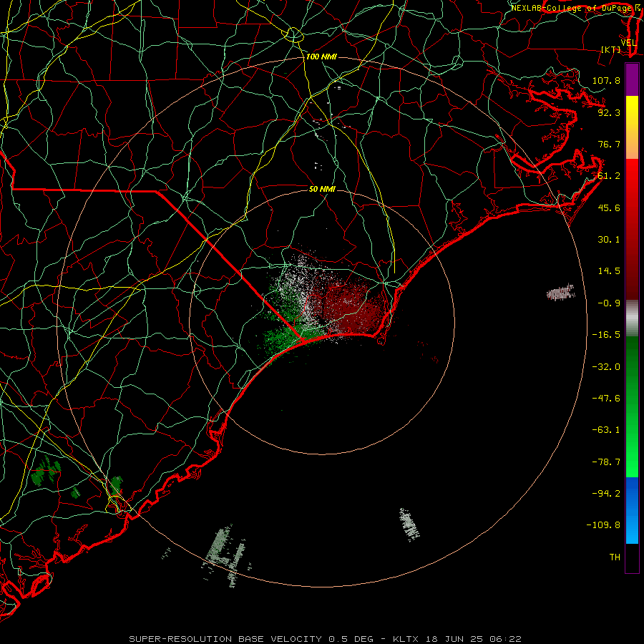
Task: Click the 92.3 scale value
Action: pos(609,112)
